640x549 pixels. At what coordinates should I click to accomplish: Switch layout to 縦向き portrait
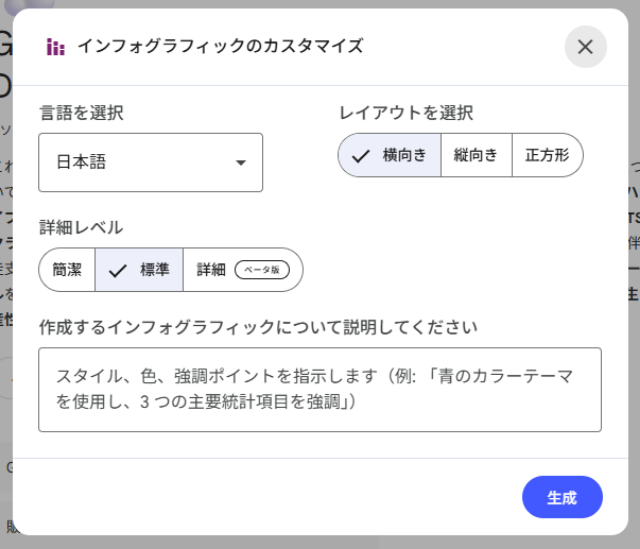click(476, 156)
